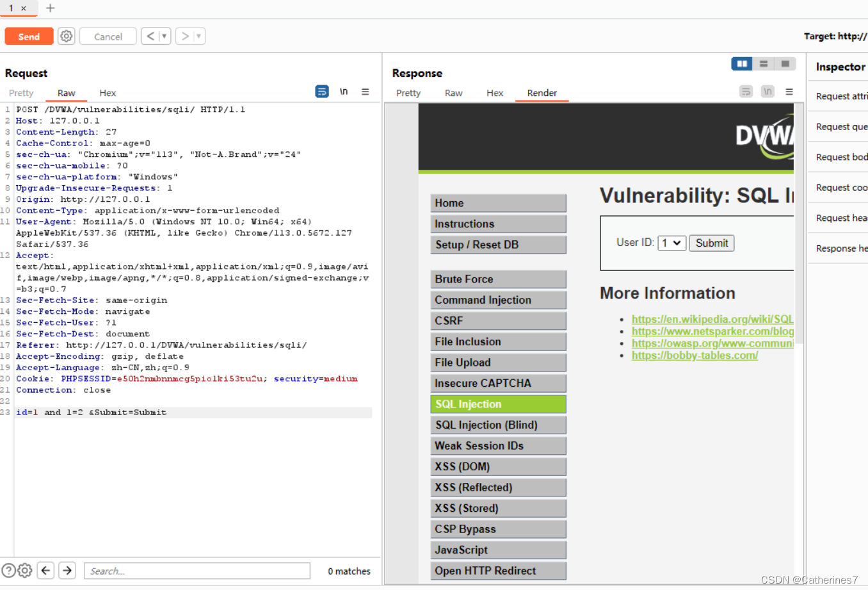Open the forward-navigation history dropdown arrow
This screenshot has height=590, width=868.
(x=198, y=36)
